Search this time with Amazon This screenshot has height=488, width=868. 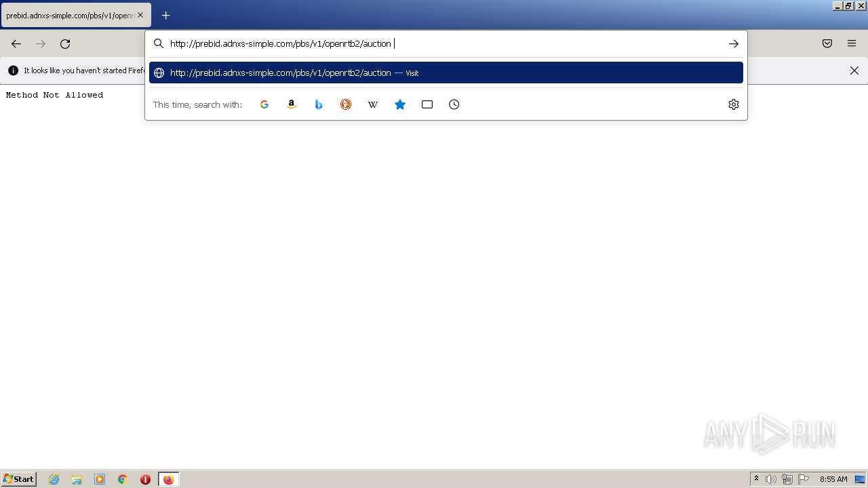(292, 104)
